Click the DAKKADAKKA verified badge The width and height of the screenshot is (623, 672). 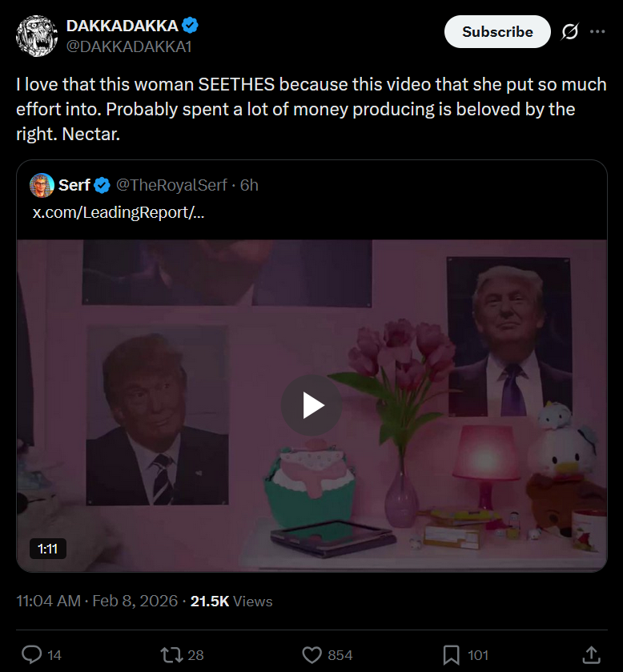[x=190, y=26]
